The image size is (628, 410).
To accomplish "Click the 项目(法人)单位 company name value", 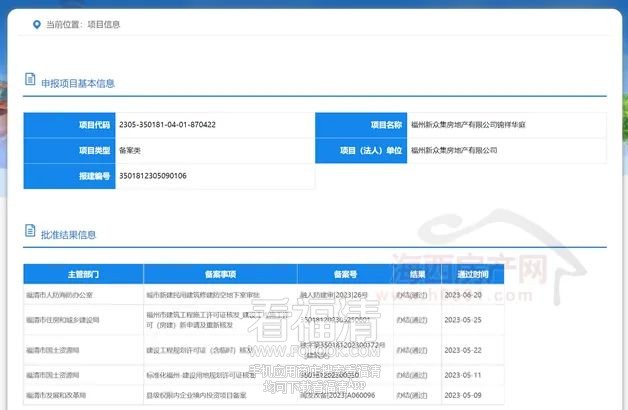I will 454,150.
